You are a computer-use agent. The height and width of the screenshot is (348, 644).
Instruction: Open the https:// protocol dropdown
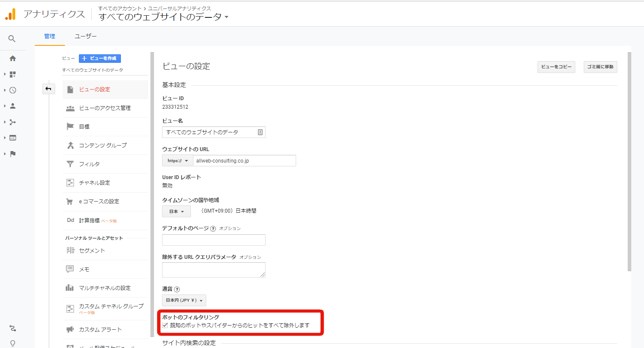coord(178,161)
